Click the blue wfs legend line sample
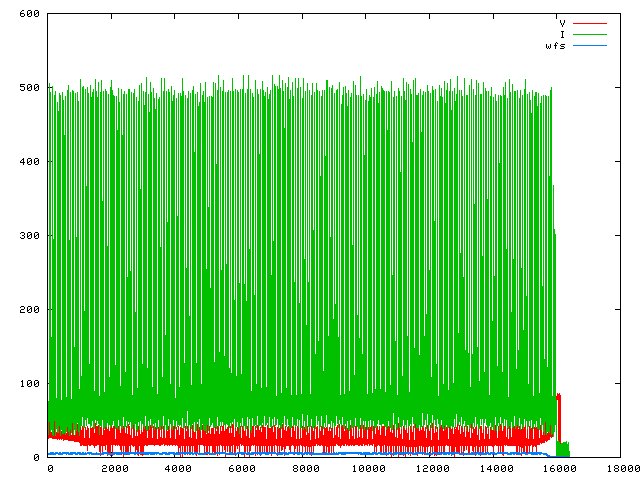This screenshot has width=640, height=480. [590, 46]
